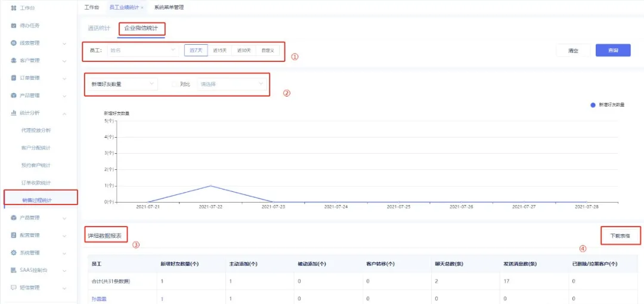Switch to the 通话统计 tab

pyautogui.click(x=98, y=28)
